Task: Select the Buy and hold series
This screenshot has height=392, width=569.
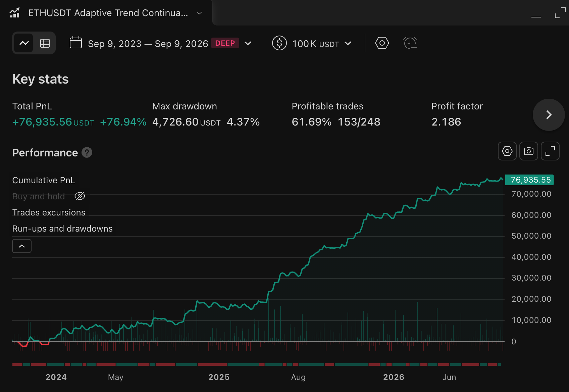Action: [x=39, y=196]
